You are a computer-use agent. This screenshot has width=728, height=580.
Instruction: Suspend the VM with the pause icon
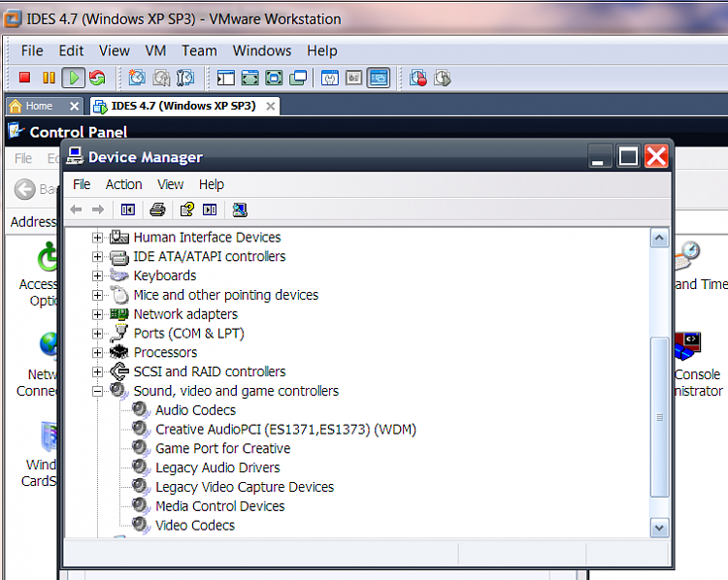[49, 78]
